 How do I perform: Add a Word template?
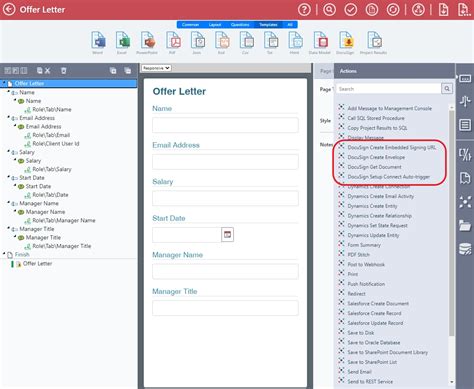98,43
